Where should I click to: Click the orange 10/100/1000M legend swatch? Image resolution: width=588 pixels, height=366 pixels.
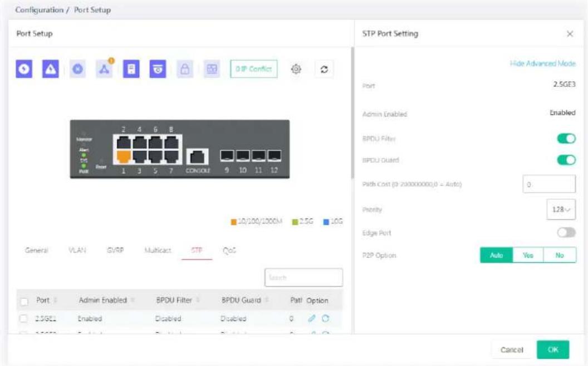234,222
